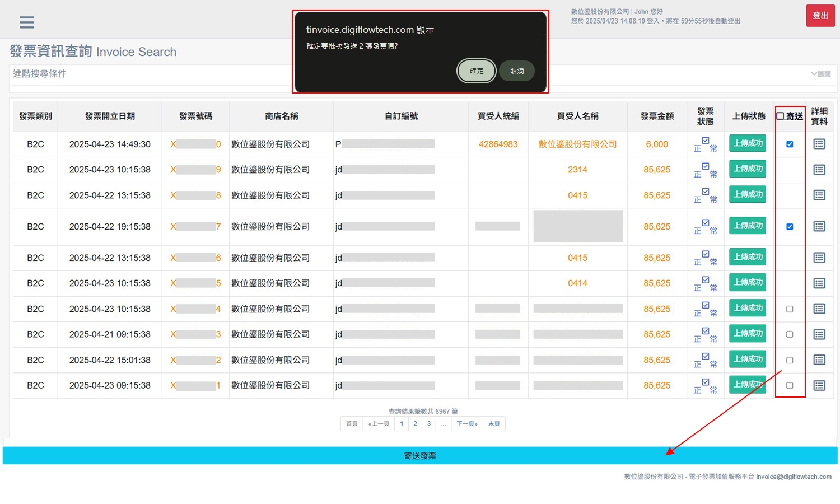This screenshot has width=840, height=504.
Task: Open detail icon for the 6,000 invoice
Action: coord(819,144)
